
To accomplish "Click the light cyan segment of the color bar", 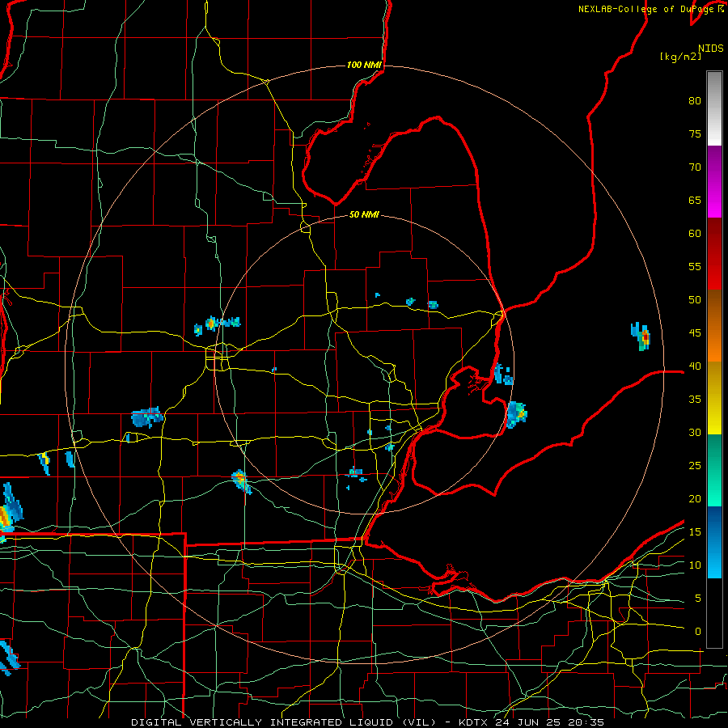I will (714, 560).
